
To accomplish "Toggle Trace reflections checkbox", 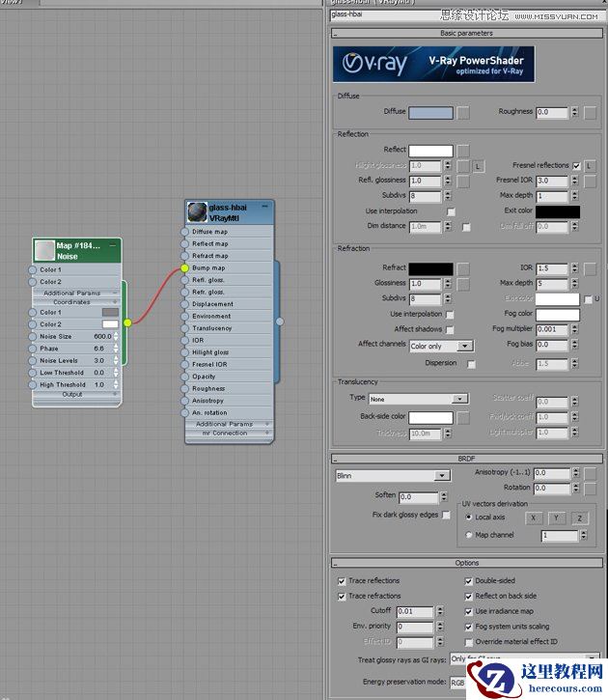I will (342, 581).
